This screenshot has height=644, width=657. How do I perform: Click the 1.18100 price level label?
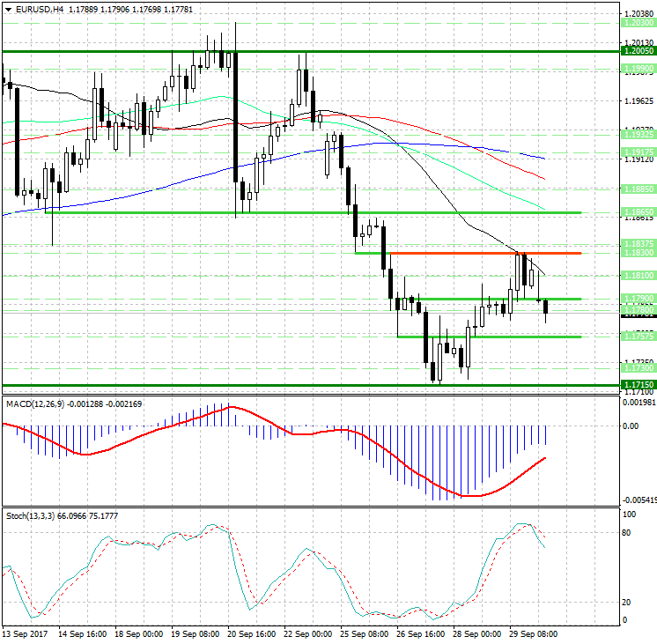(x=639, y=276)
